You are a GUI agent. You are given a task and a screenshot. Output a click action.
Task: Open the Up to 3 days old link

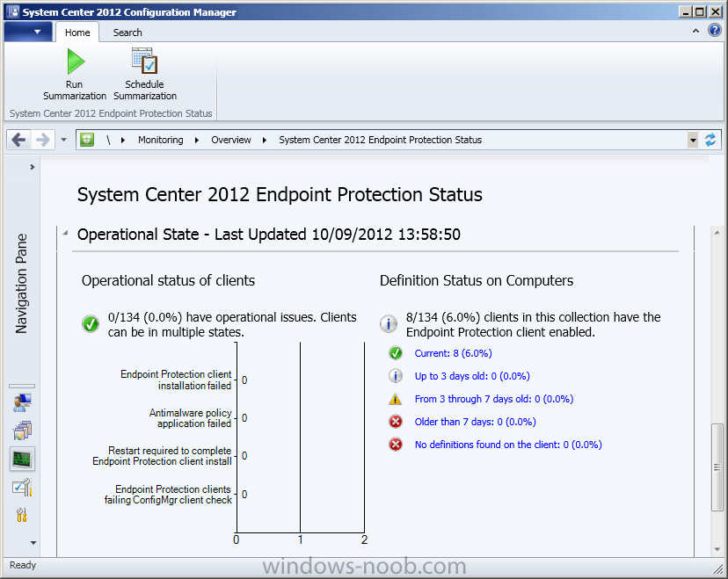(x=472, y=376)
